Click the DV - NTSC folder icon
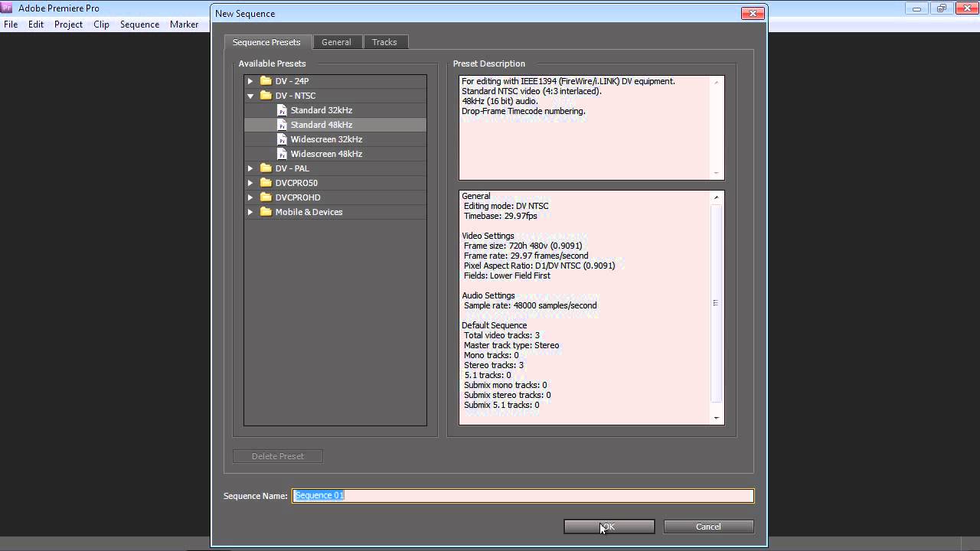The height and width of the screenshot is (551, 980). click(266, 96)
